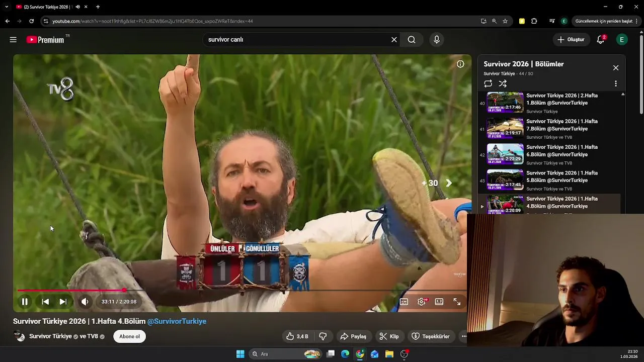
Task: Play 2.Hafta 1.Bölüm from playlist
Action: (x=562, y=99)
